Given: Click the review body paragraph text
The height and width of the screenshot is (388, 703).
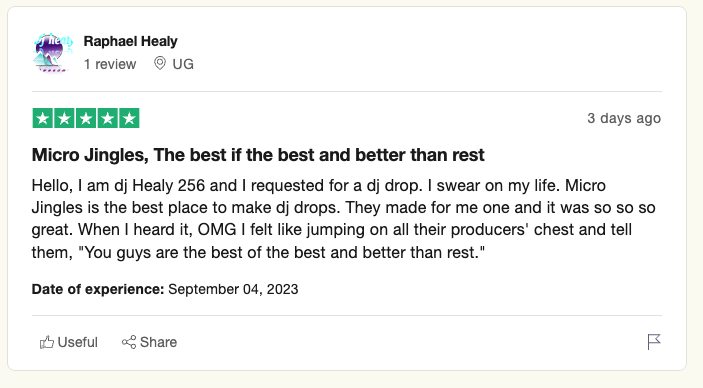Looking at the screenshot, I should [343, 219].
